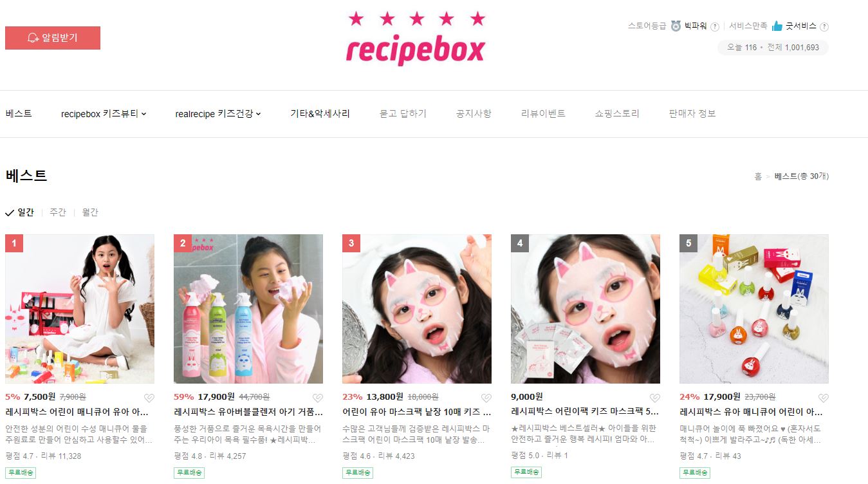Screen dimensions: 868x484
Task: Go to 판매자 정보 page
Action: click(692, 114)
